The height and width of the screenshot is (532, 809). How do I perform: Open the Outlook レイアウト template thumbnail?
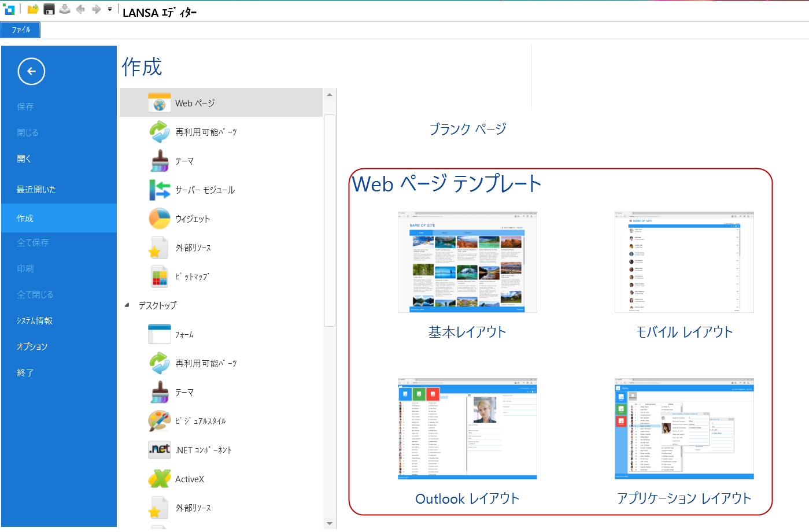[x=467, y=428]
